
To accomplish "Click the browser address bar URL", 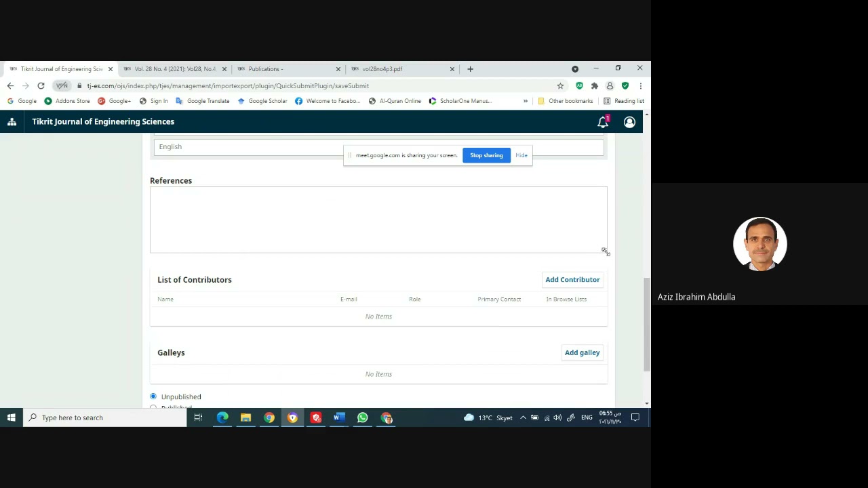I will tap(228, 86).
